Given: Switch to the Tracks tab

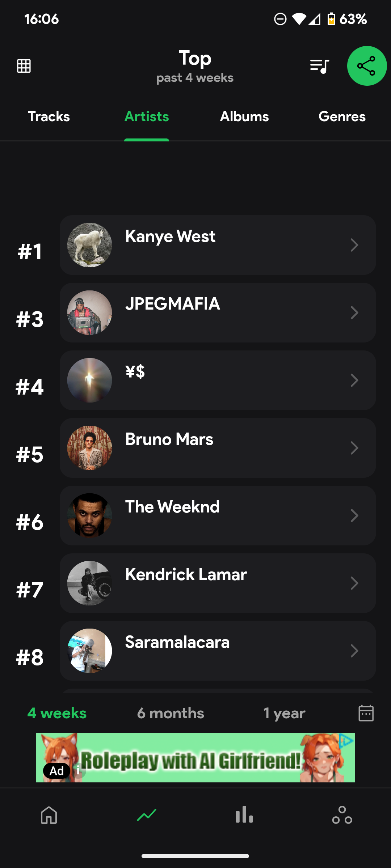Looking at the screenshot, I should coord(49,116).
